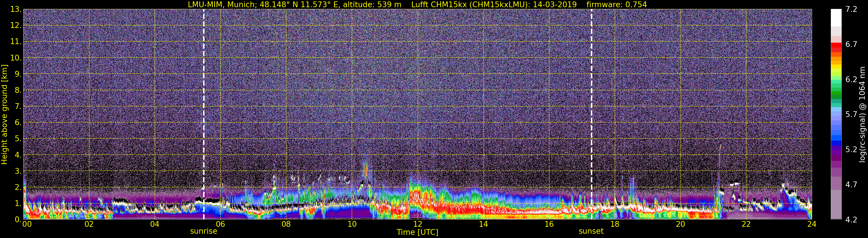Click the '7.' height axis tick

tap(18, 106)
